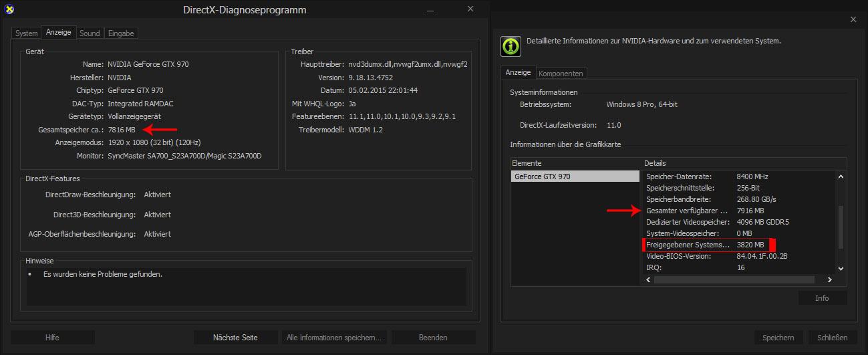868x355 pixels.
Task: Click the Speichern button
Action: (778, 338)
